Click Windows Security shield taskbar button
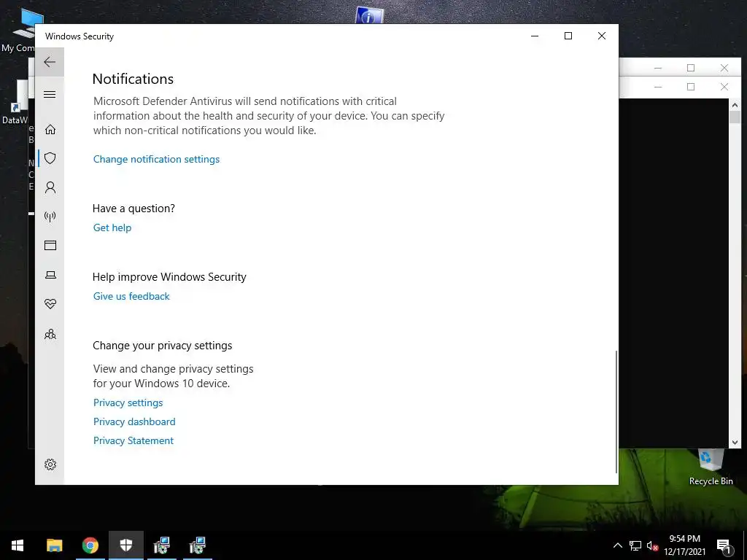This screenshot has width=747, height=560. pos(125,545)
